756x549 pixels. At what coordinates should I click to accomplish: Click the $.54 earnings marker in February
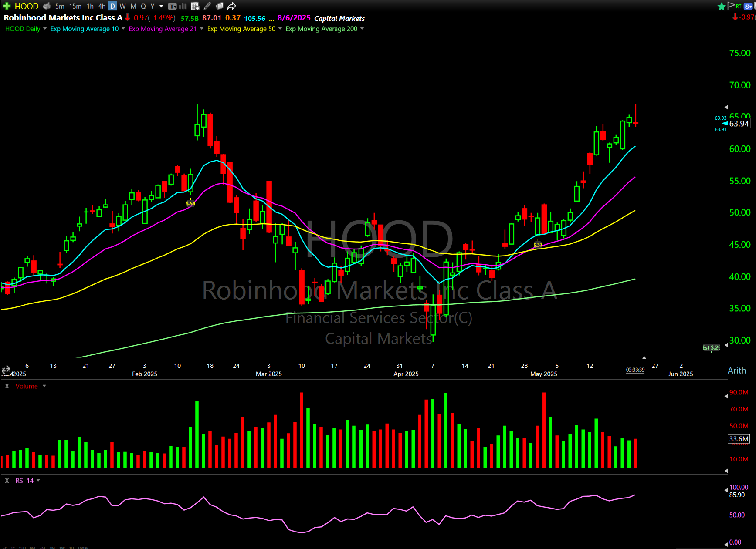click(x=190, y=203)
